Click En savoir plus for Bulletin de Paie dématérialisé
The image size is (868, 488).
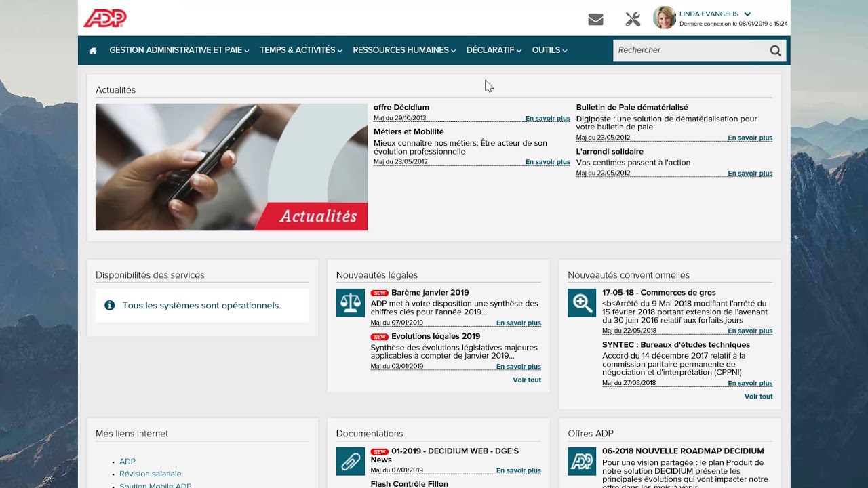(x=750, y=138)
